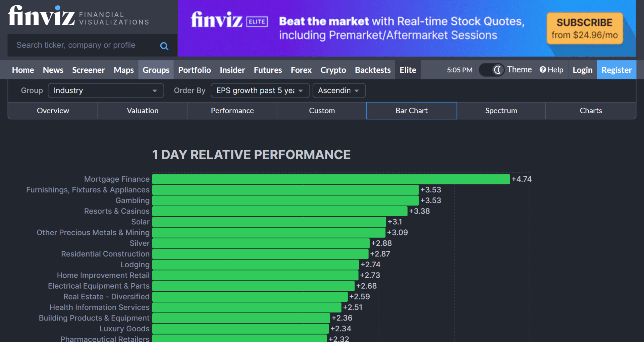Viewport: 644px width, 342px height.
Task: Click the Finviz Elite banner logo
Action: coord(229,20)
